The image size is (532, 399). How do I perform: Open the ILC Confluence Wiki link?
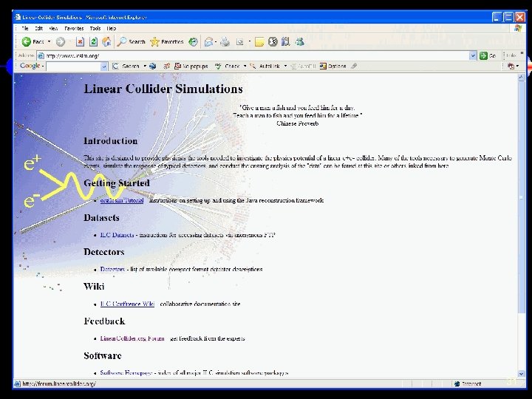tap(127, 304)
